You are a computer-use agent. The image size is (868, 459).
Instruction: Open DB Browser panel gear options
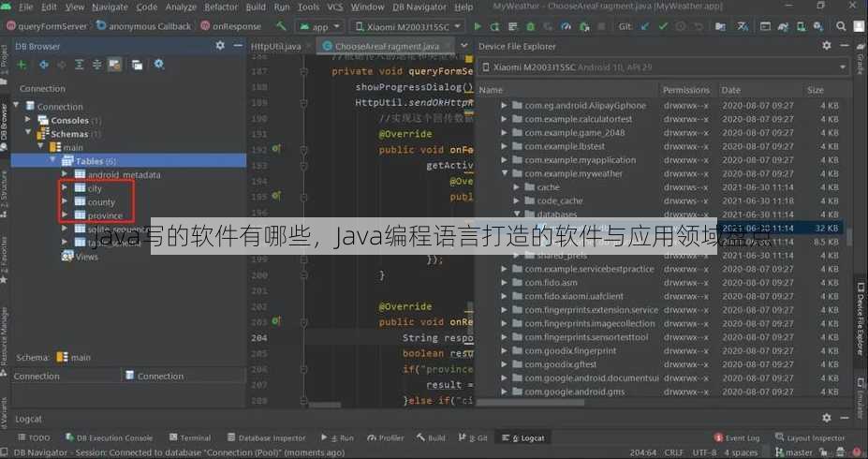click(220, 46)
